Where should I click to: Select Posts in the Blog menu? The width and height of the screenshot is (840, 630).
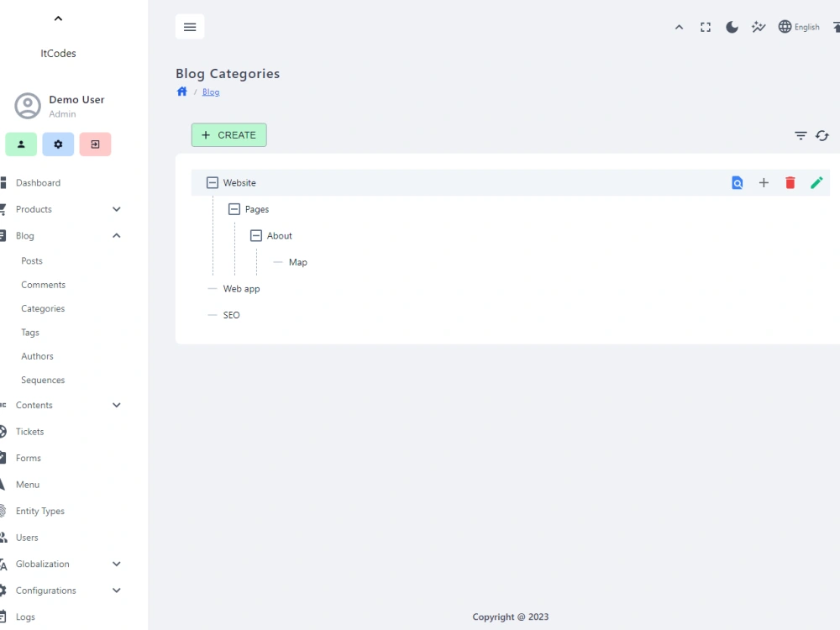[31, 260]
